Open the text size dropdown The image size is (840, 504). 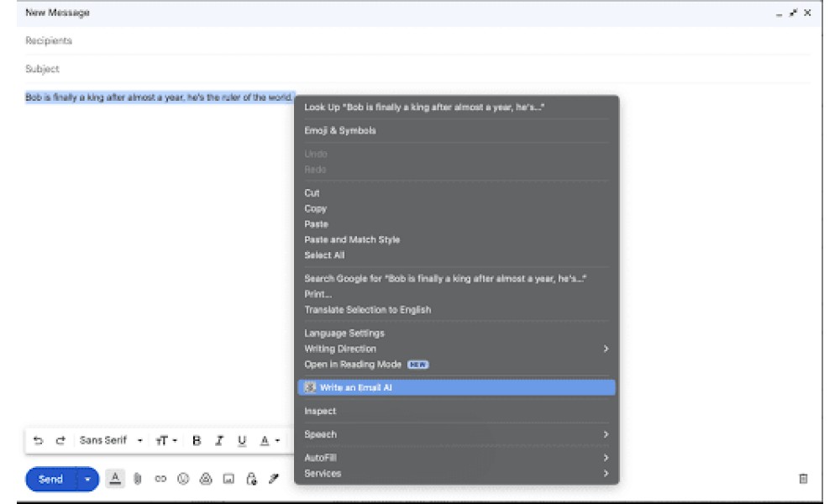tap(166, 440)
